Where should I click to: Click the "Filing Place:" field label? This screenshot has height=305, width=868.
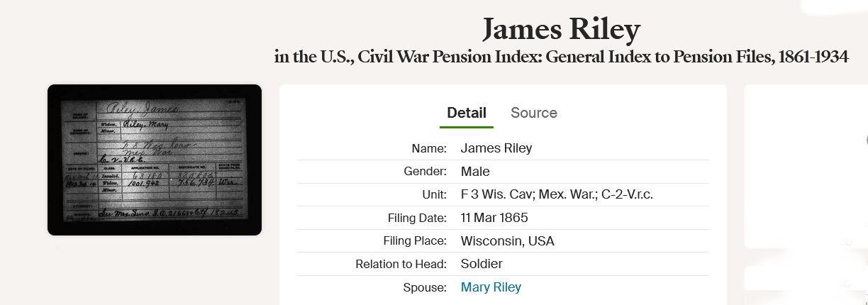click(415, 241)
